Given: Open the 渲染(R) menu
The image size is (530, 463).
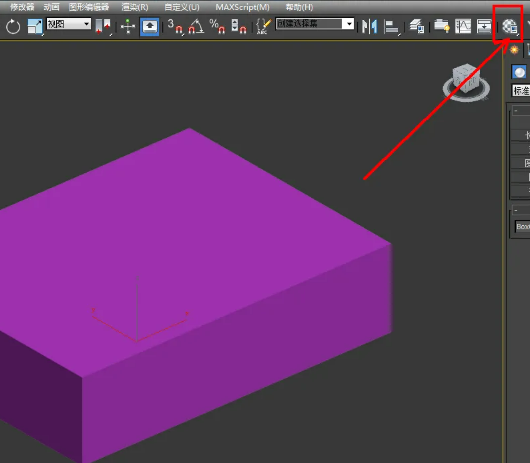Looking at the screenshot, I should [x=135, y=7].
